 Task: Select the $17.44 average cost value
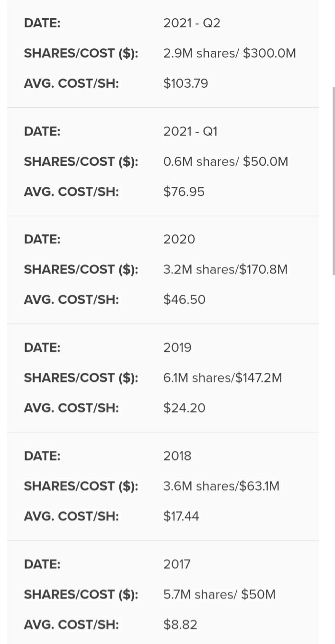[x=181, y=516]
